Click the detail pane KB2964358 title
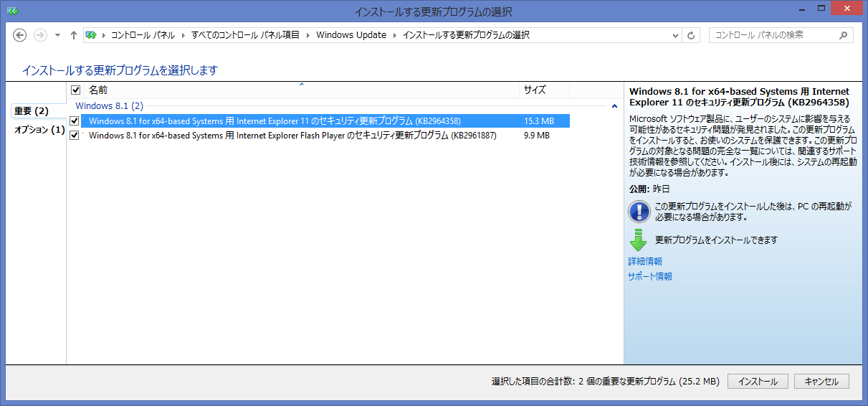 pos(739,97)
